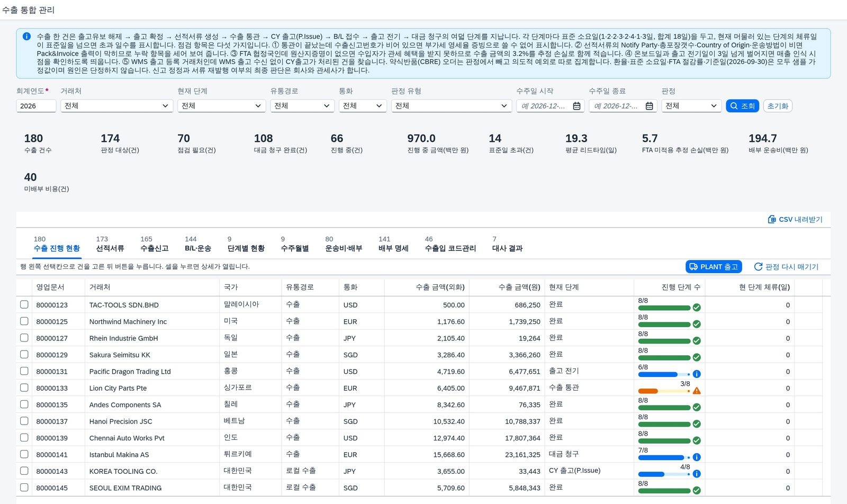The width and height of the screenshot is (847, 504).
Task: Click the green check icon for row 80000123
Action: pos(697,308)
